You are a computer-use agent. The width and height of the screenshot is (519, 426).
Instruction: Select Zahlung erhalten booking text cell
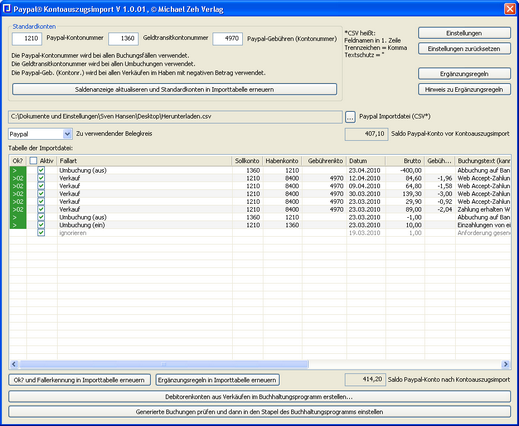coord(483,209)
